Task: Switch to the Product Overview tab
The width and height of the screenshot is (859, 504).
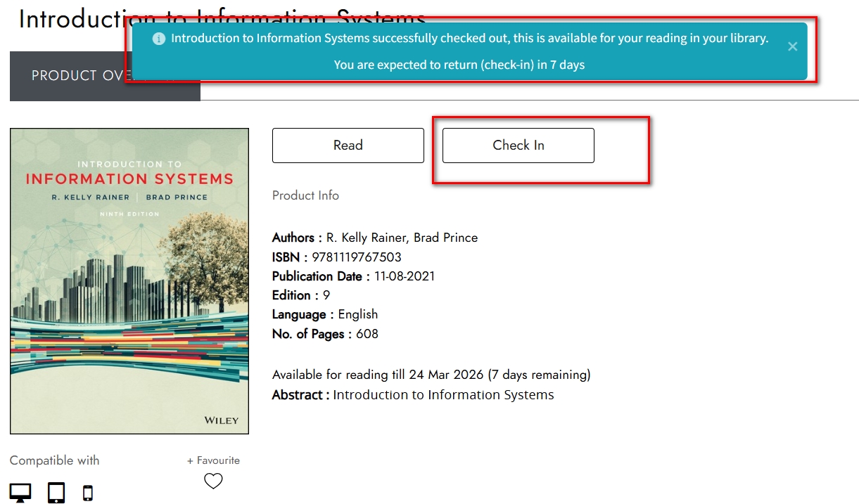Action: (70, 76)
